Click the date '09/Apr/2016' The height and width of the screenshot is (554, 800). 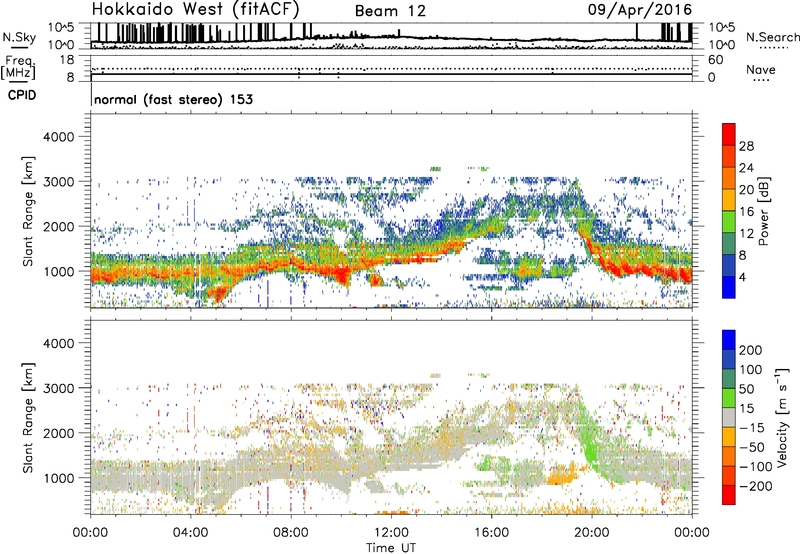point(640,9)
